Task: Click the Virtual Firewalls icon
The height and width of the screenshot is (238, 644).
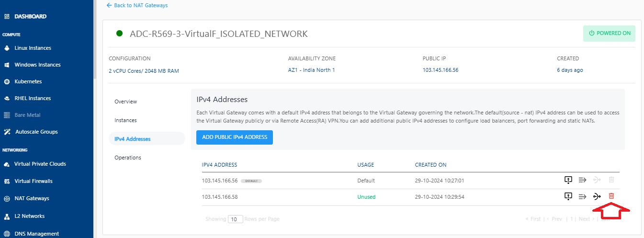Action: (x=7, y=181)
